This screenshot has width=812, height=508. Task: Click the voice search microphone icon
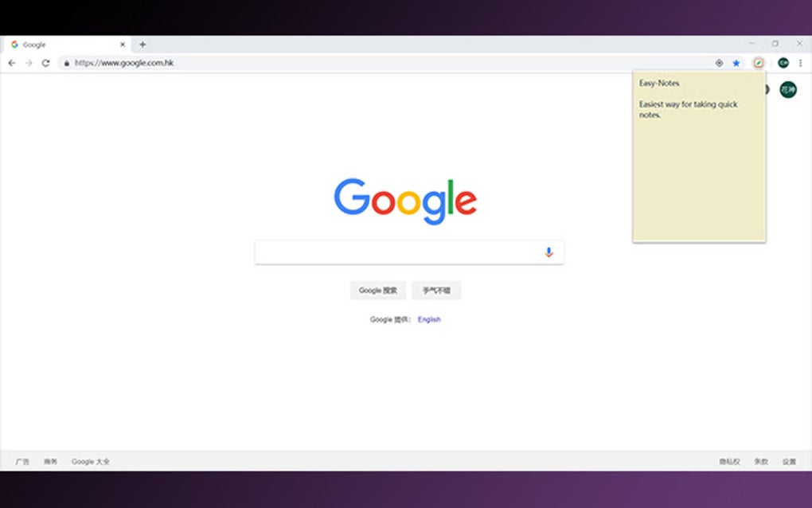point(548,251)
